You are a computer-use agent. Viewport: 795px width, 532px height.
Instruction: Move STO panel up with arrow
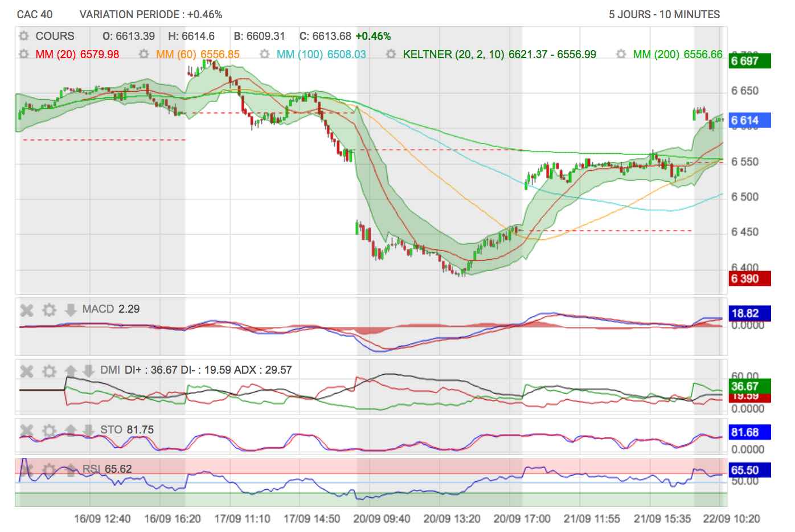pos(71,431)
